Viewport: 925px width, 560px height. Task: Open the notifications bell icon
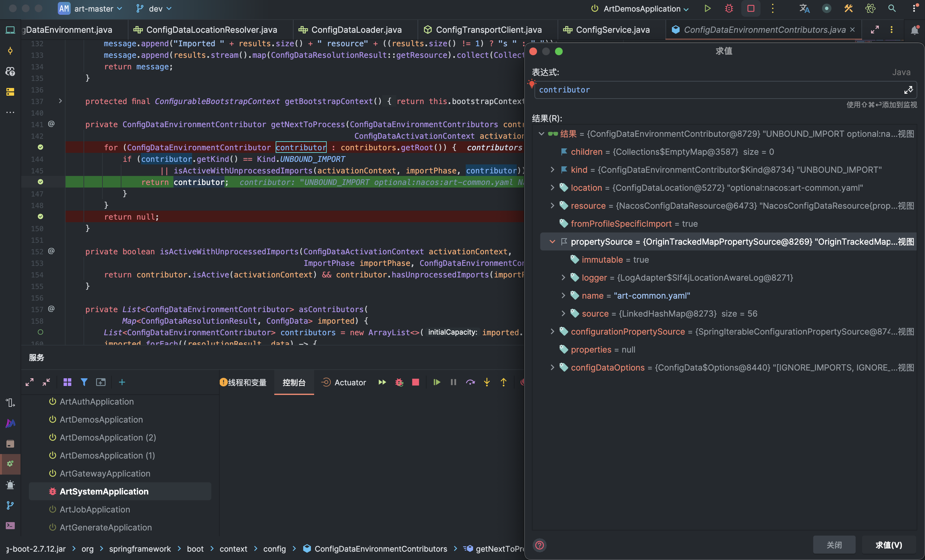pos(914,30)
